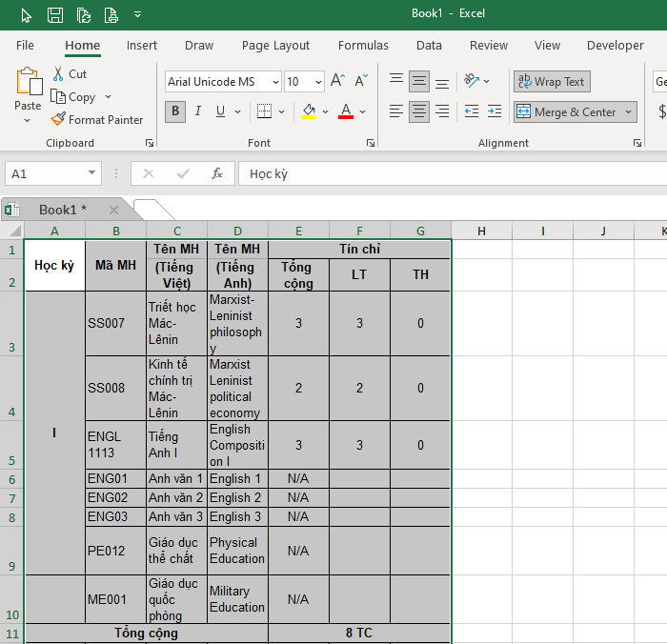Click cell containing SS007
Viewport: 667px width, 644px height.
pyautogui.click(x=115, y=323)
